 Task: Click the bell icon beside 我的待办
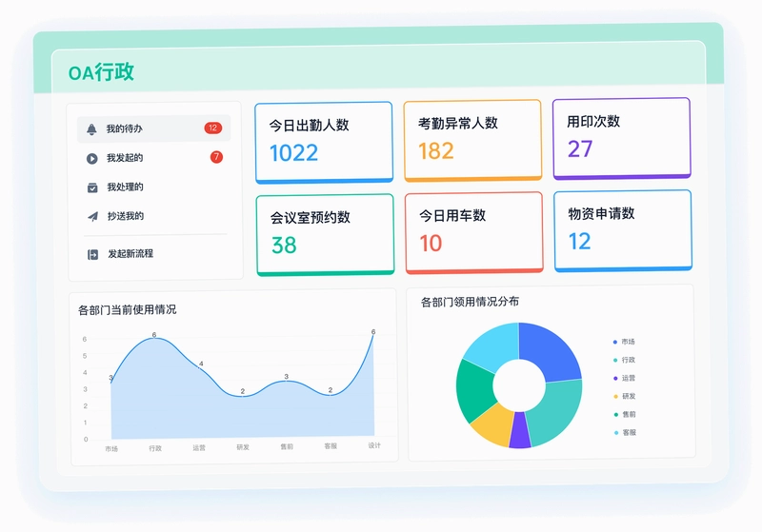coord(91,129)
